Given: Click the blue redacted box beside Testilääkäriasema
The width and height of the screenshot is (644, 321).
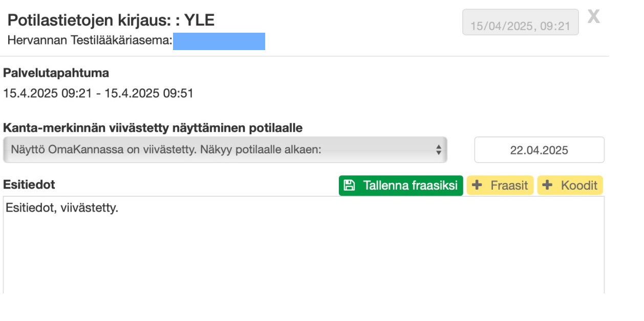Looking at the screenshot, I should point(219,41).
